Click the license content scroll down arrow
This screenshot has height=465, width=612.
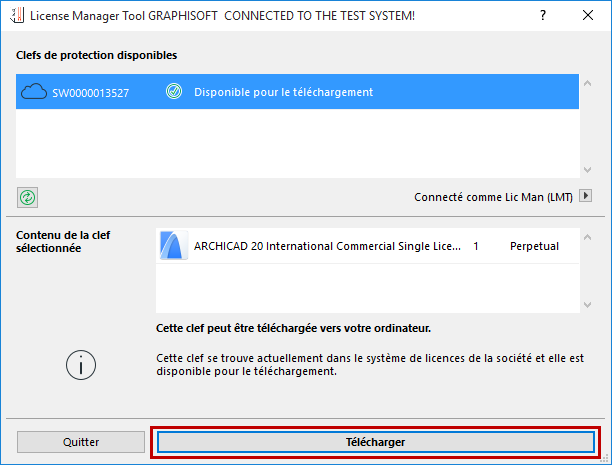click(587, 305)
